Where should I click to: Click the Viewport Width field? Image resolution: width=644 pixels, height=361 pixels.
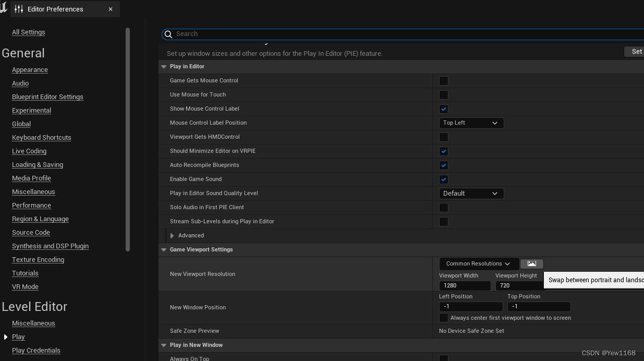(465, 285)
